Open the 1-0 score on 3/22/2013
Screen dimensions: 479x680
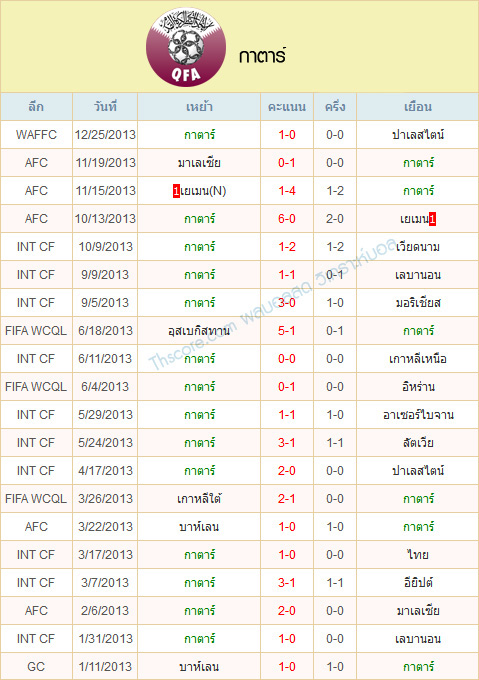click(287, 526)
